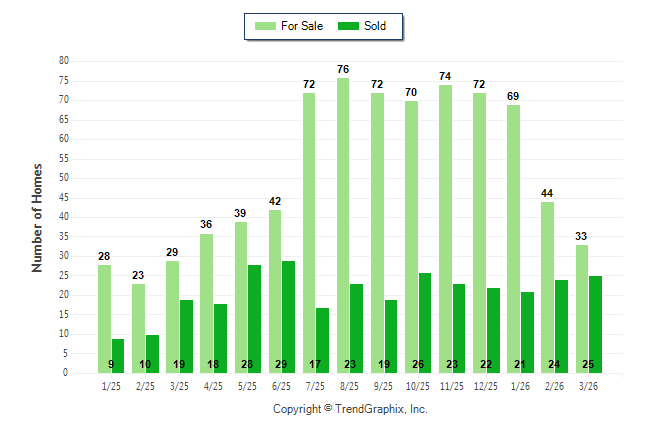This screenshot has width=646, height=434.
Task: Click the Sold bar for 10/25
Action: point(425,322)
